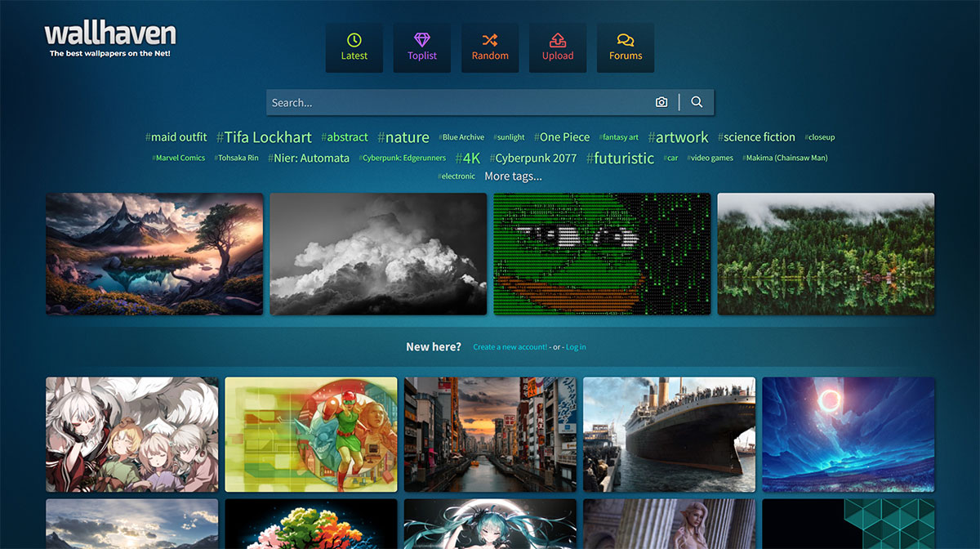Expand the tag list with More tags
980x549 pixels.
(x=513, y=176)
